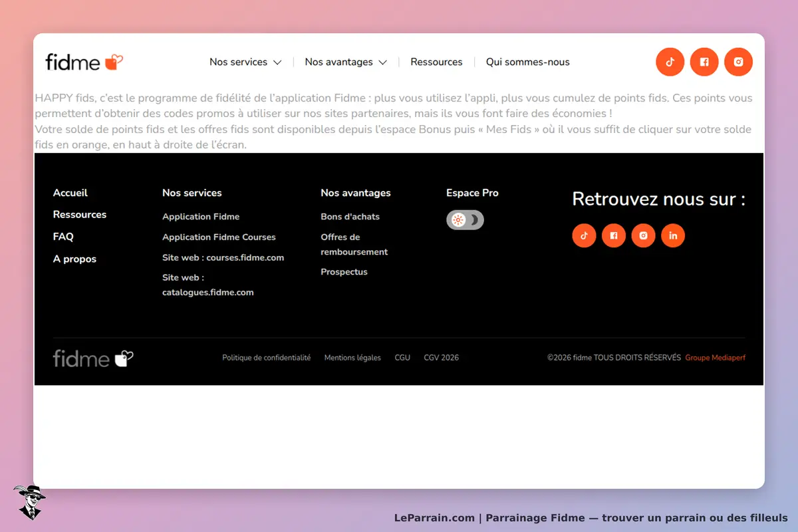Toggle the light/dark mode switch under Espace Pro
Image resolution: width=798 pixels, height=532 pixels.
(x=465, y=220)
